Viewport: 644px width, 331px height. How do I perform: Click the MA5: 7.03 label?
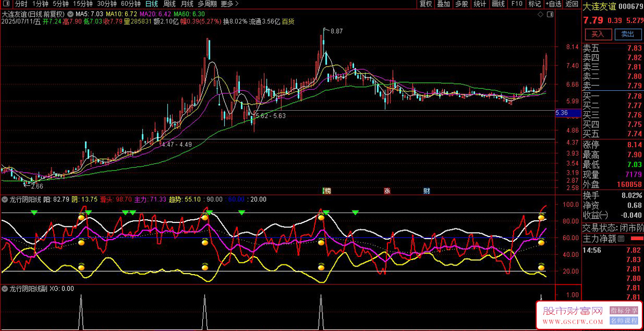(x=90, y=14)
